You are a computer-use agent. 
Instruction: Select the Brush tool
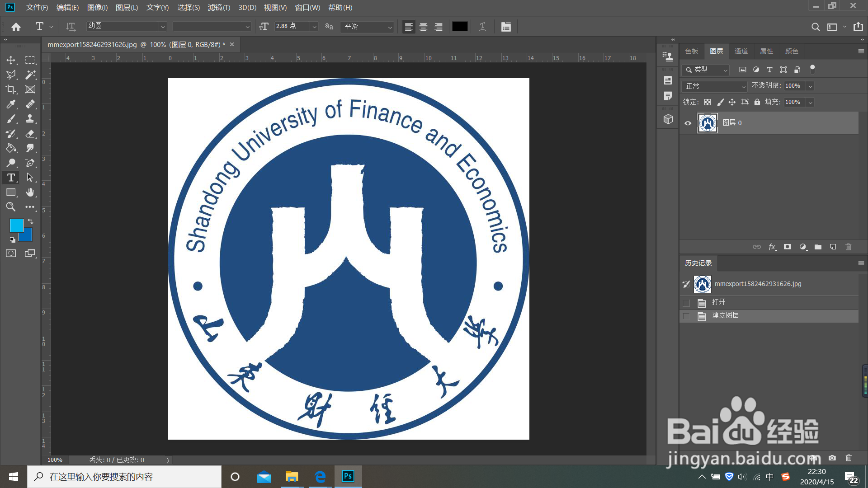pyautogui.click(x=11, y=119)
